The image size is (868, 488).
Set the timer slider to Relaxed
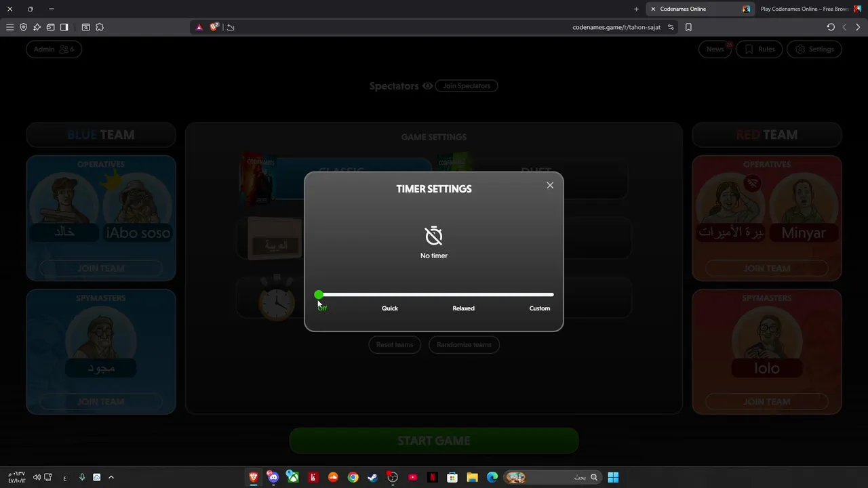464,308
